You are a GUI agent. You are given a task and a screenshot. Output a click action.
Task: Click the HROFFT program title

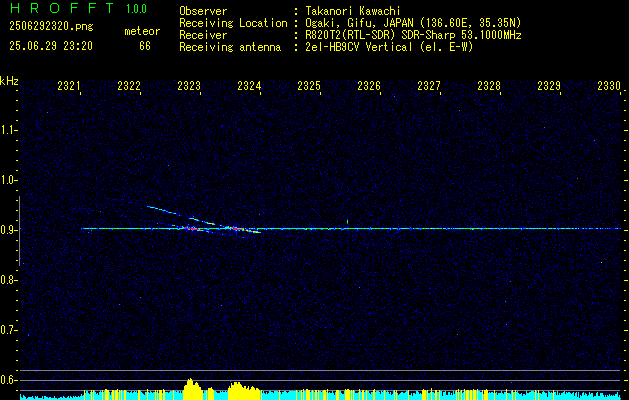tap(62, 8)
